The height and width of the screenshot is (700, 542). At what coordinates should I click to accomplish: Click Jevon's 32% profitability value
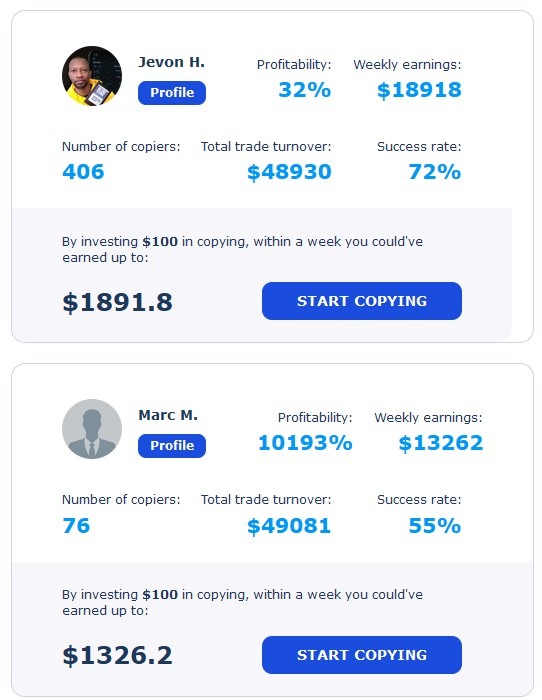pyautogui.click(x=304, y=90)
